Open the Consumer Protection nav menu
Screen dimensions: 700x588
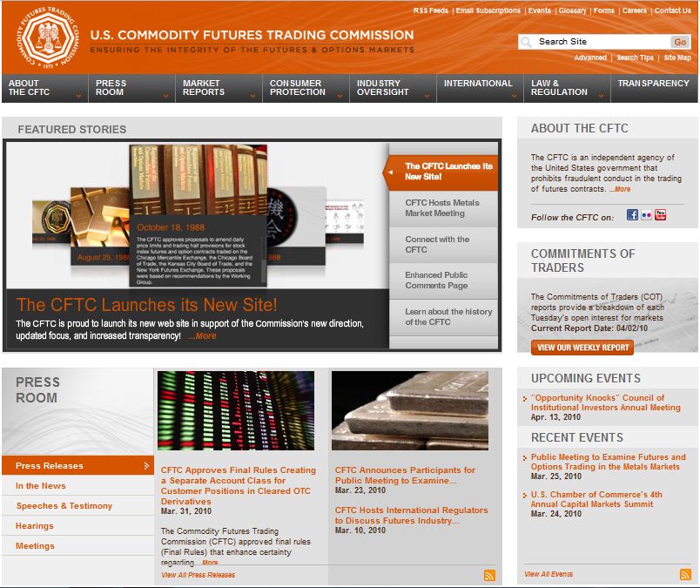[x=305, y=88]
